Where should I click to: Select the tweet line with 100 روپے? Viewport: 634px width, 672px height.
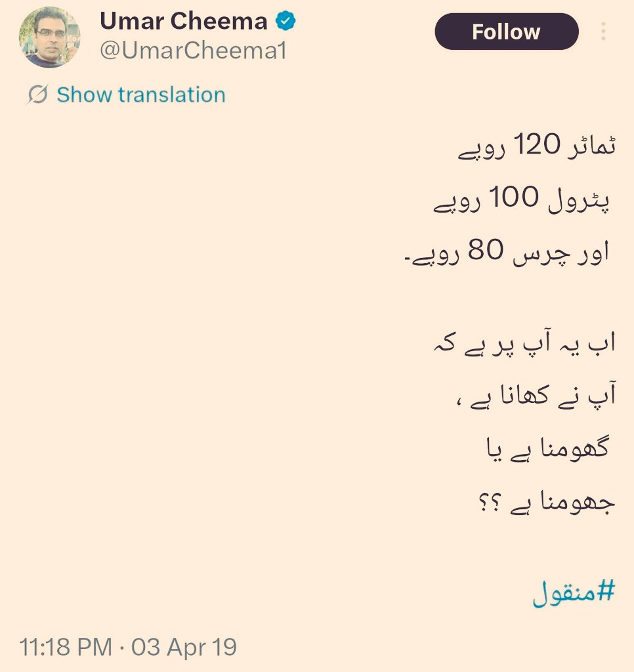[521, 199]
